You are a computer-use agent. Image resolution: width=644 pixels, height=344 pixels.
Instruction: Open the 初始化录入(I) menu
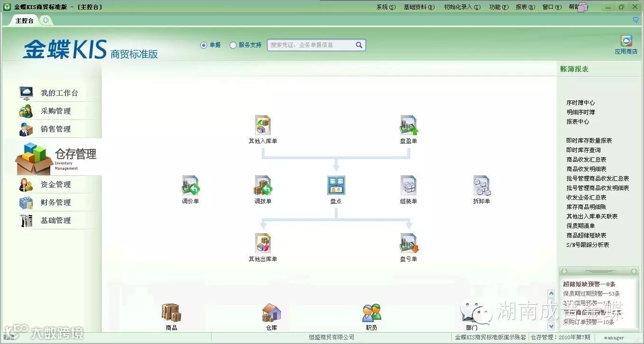pyautogui.click(x=462, y=7)
